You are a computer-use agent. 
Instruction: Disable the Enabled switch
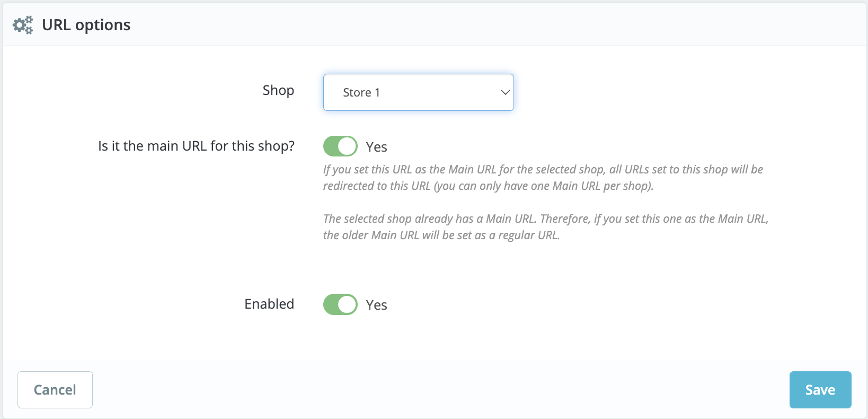(340, 304)
